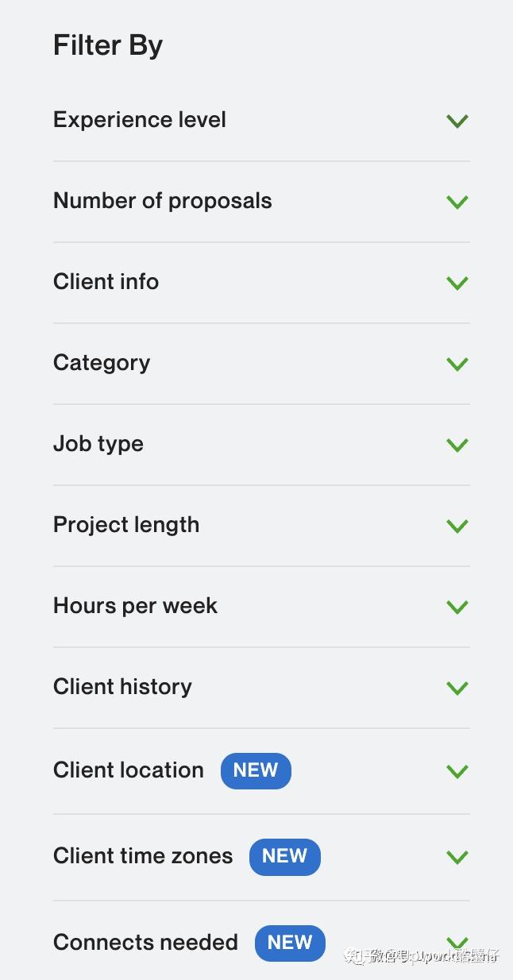Open the Client time zones chevron
The height and width of the screenshot is (980, 513).
(457, 857)
